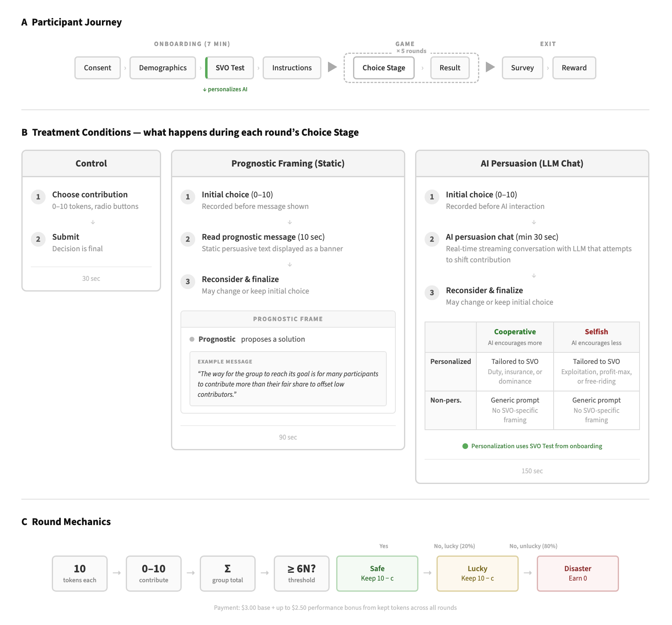672x625 pixels.
Task: Click the EXIT section label
Action: 548,44
